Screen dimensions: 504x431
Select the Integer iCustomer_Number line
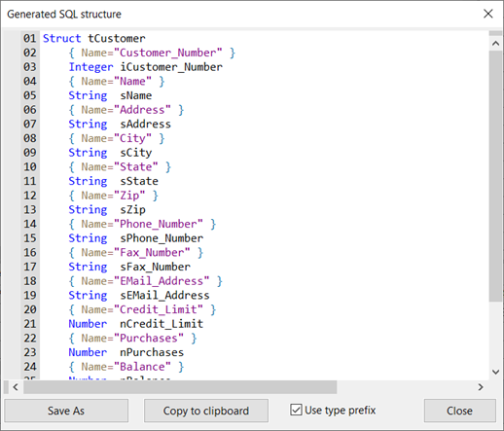[x=145, y=67]
